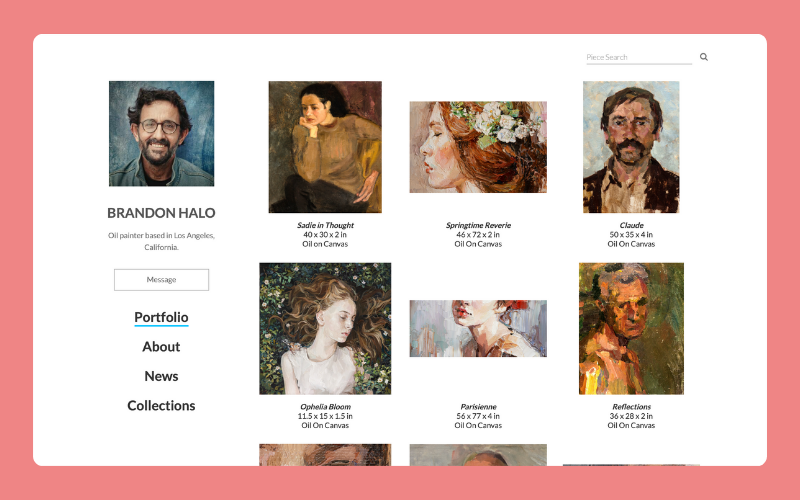Click the '50 x 35 x 4 in' dimensions

(x=631, y=235)
